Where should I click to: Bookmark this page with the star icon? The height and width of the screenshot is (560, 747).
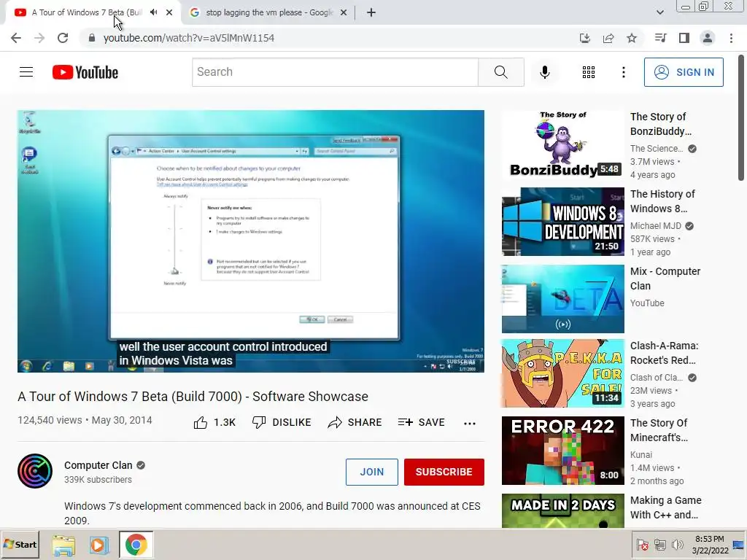[632, 38]
